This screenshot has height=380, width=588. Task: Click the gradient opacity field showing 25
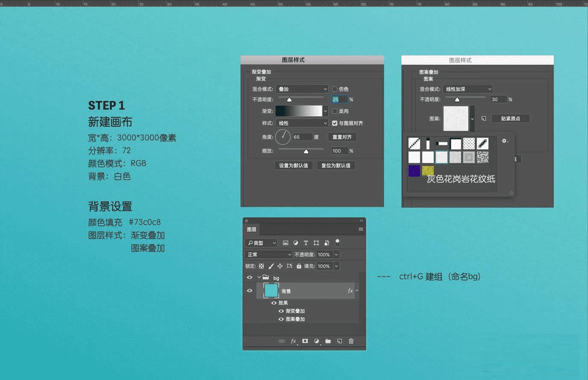point(339,99)
